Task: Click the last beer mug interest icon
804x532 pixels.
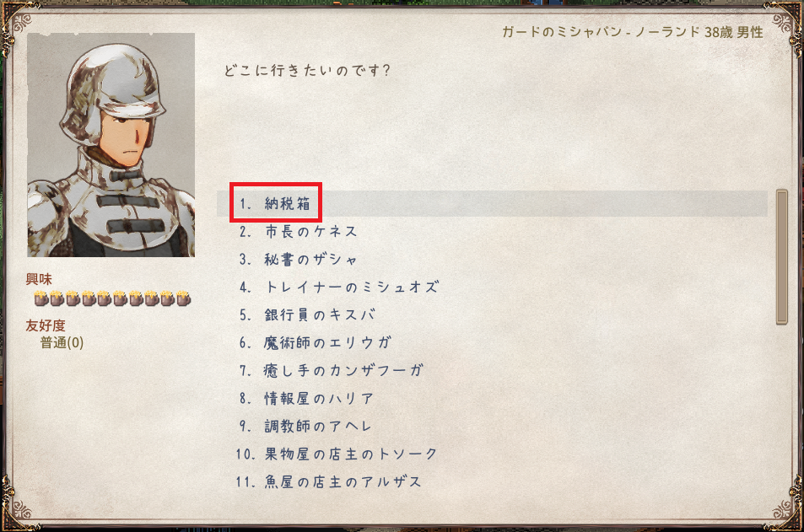Action: tap(184, 298)
